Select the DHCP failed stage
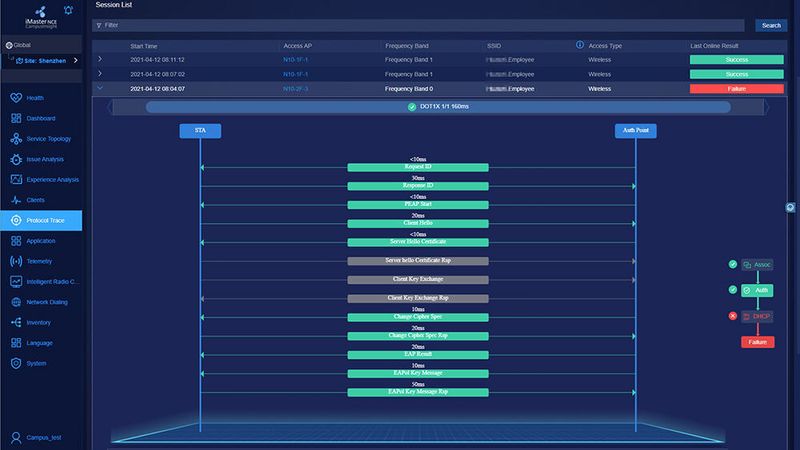This screenshot has height=450, width=800. [756, 316]
